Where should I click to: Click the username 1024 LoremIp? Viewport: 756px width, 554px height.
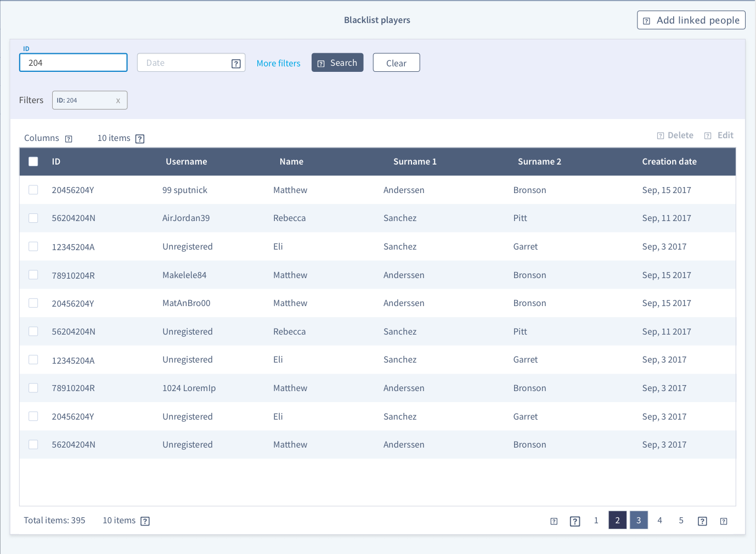click(x=189, y=388)
